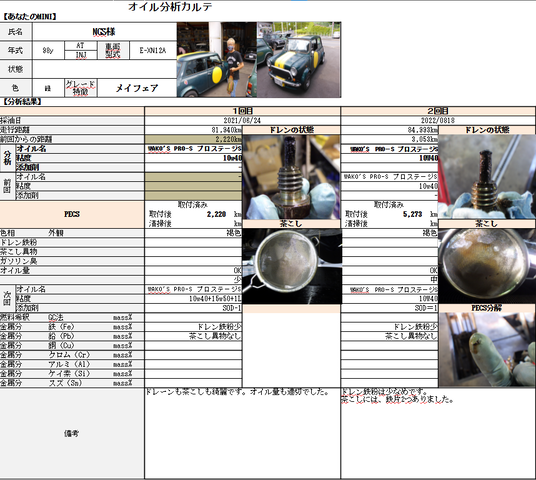Image resolution: width=536 pixels, height=480 pixels.
Task: Select the INJ cell
Action: click(x=80, y=55)
